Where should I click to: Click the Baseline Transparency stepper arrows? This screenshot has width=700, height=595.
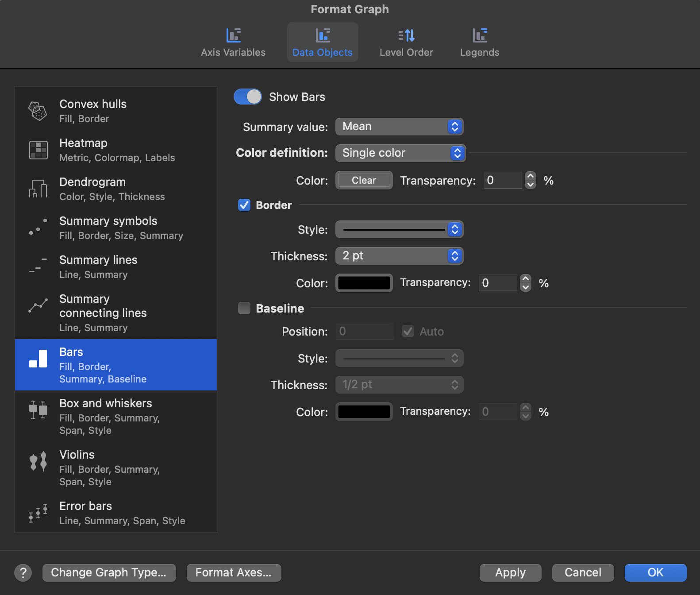tap(526, 412)
